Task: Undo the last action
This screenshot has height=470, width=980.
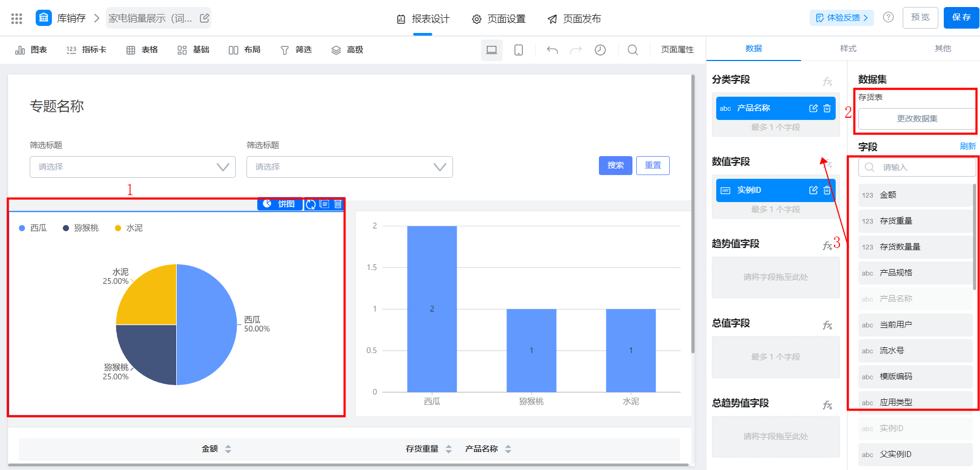Action: (552, 50)
